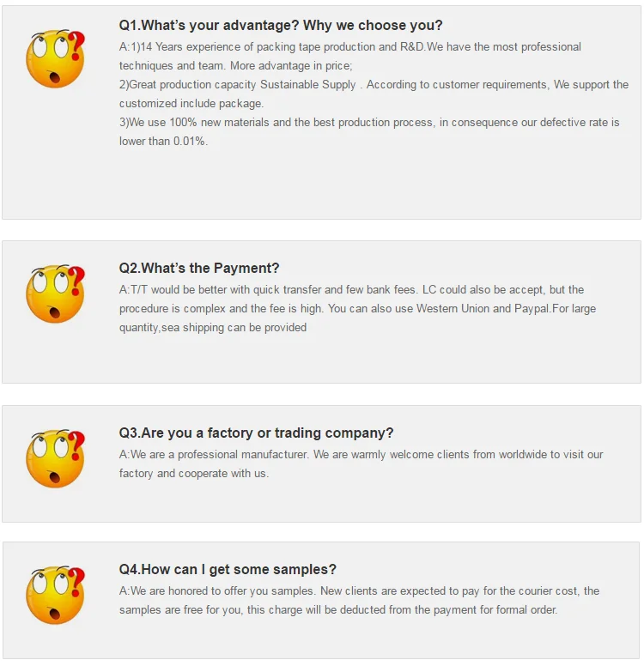Click the "Q3.Are you a factory or trading company?" title

coord(256,433)
